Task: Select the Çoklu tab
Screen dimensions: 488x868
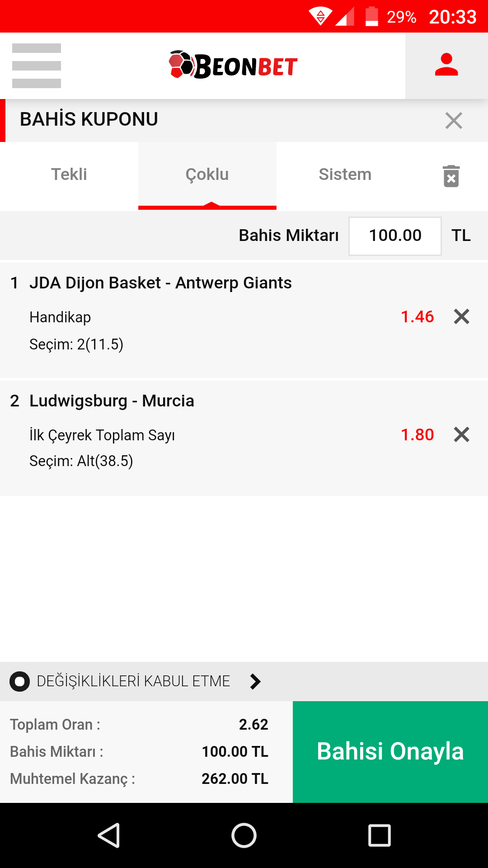Action: (x=207, y=175)
